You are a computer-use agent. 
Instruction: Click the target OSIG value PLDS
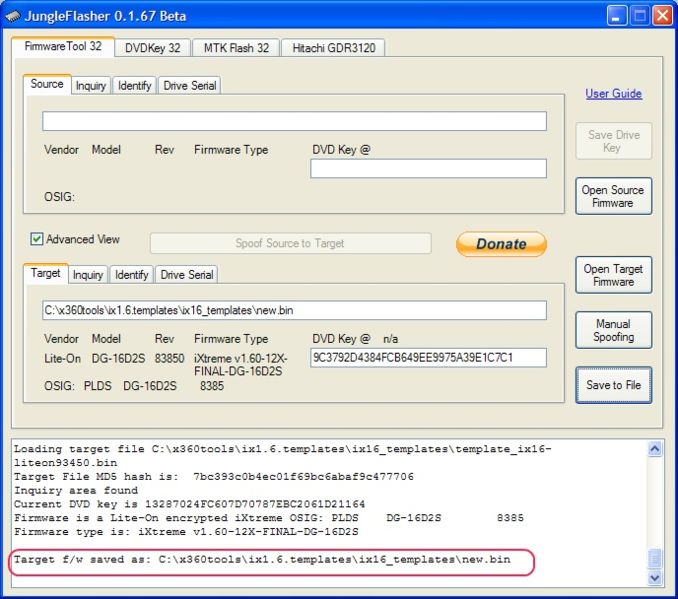[x=97, y=386]
